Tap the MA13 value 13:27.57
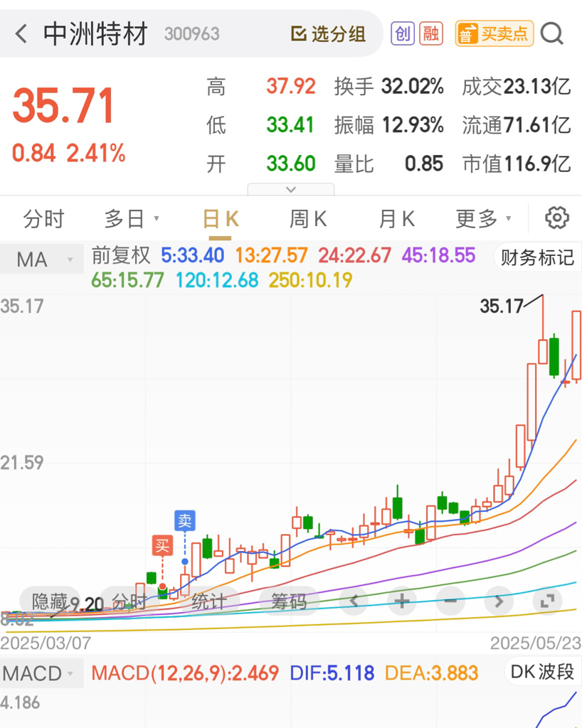582x728 pixels. 271,255
